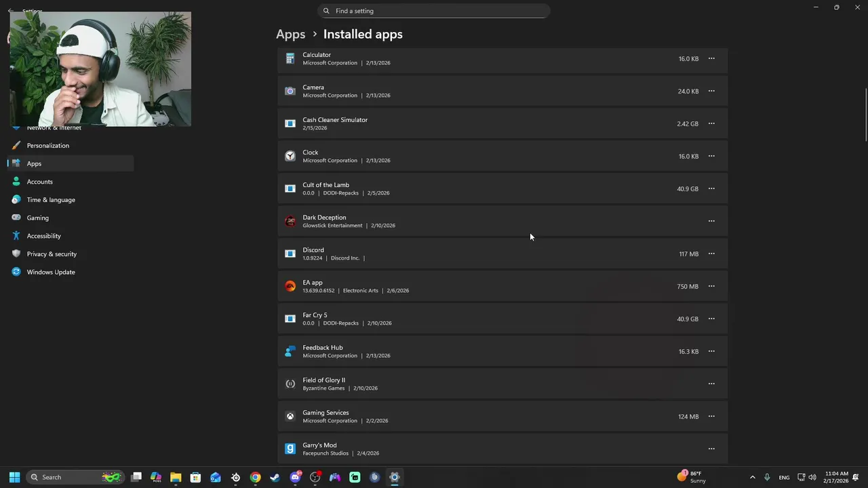Open Windows Update settings
Image resolution: width=868 pixels, height=488 pixels.
point(71,272)
